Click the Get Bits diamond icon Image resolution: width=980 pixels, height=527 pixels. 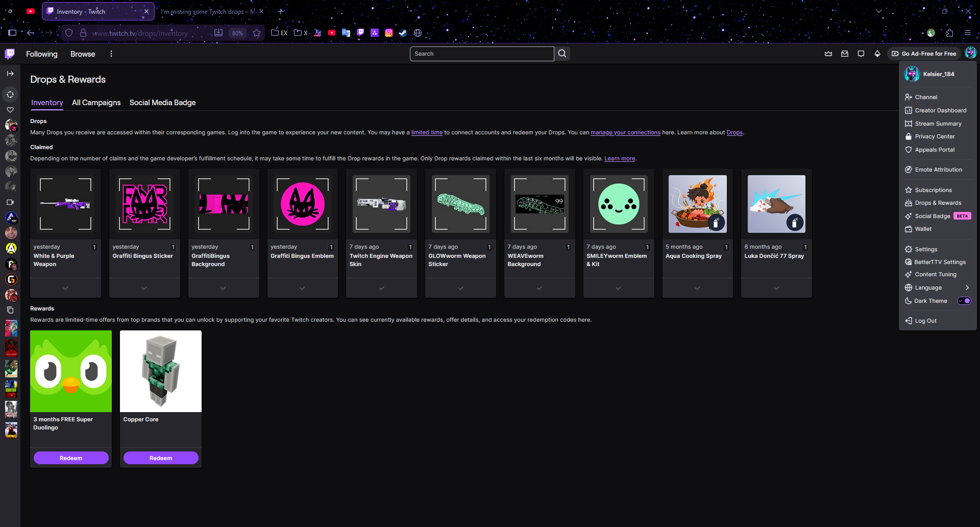877,54
